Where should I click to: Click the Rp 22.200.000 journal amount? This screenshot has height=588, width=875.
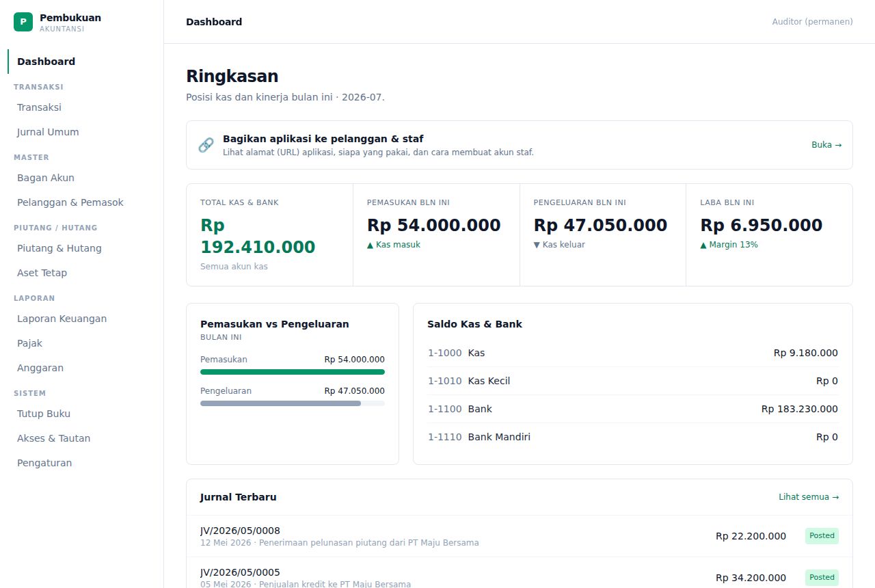point(751,536)
